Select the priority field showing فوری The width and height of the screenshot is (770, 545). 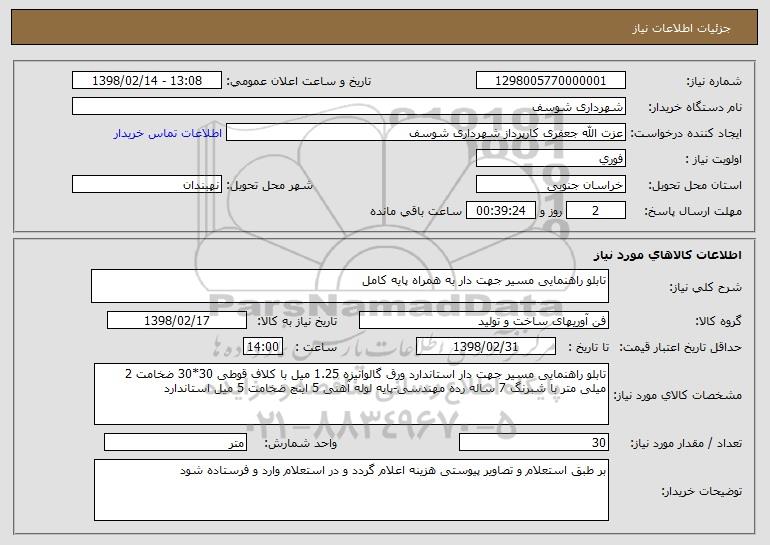pyautogui.click(x=550, y=158)
